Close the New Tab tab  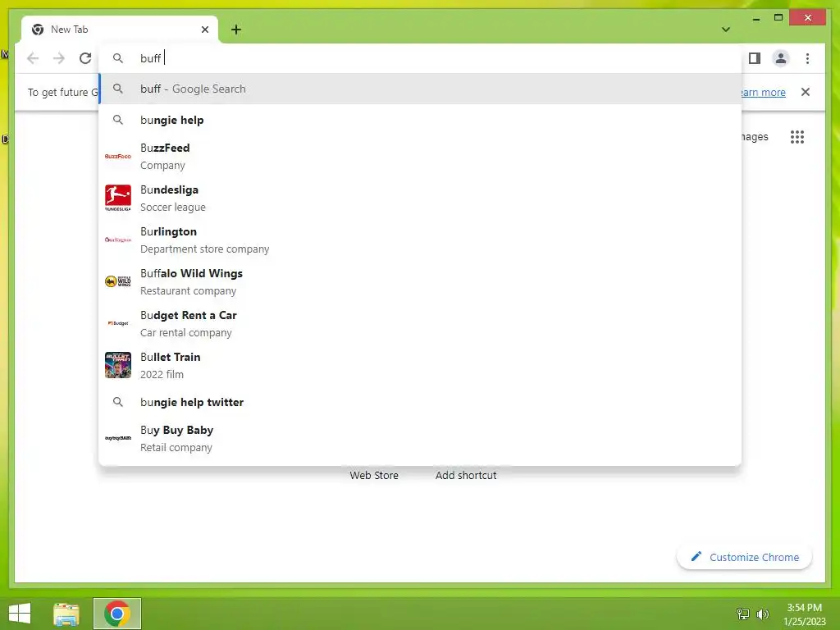pyautogui.click(x=204, y=30)
